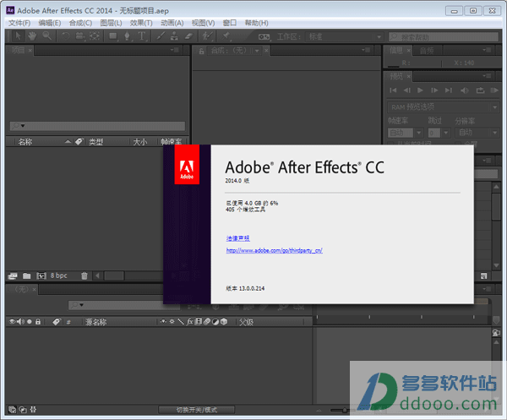The width and height of the screenshot is (507, 420).
Task: Open the 文件(F) menu
Action: tap(19, 23)
